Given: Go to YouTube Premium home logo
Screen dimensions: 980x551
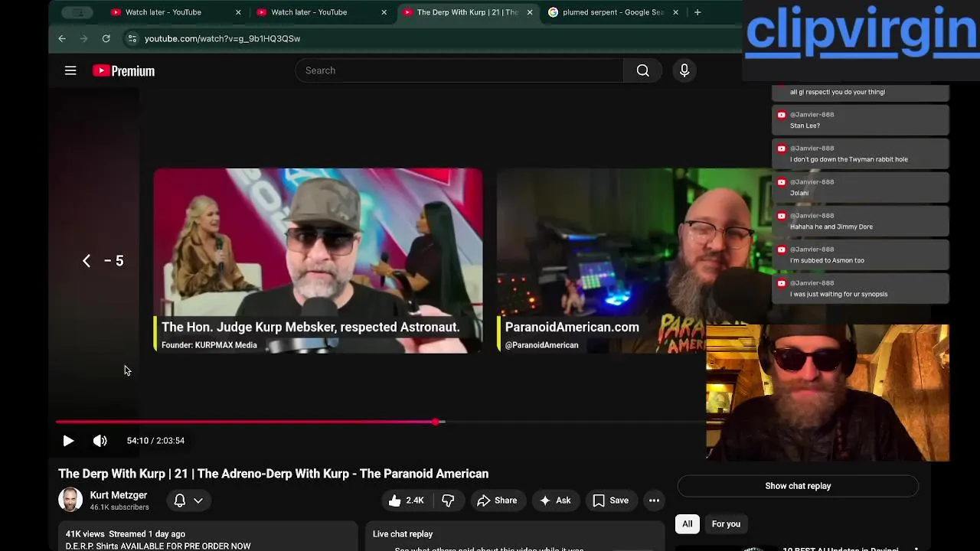Looking at the screenshot, I should point(123,70).
